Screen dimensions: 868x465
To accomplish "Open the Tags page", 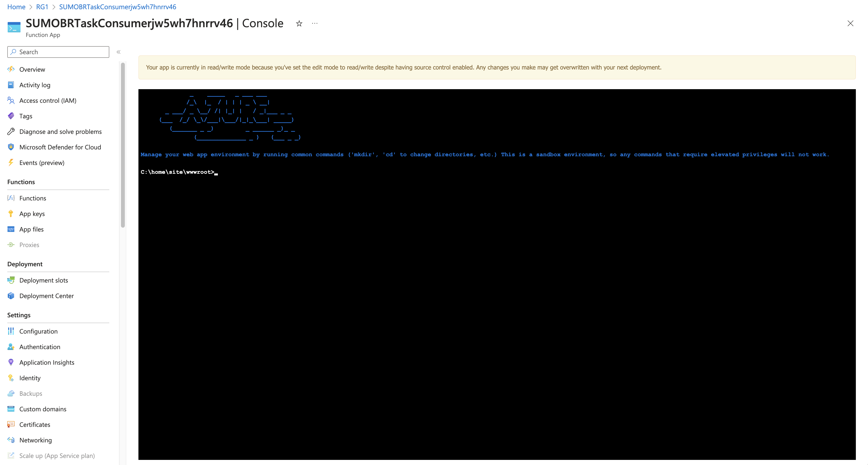I will (x=26, y=116).
